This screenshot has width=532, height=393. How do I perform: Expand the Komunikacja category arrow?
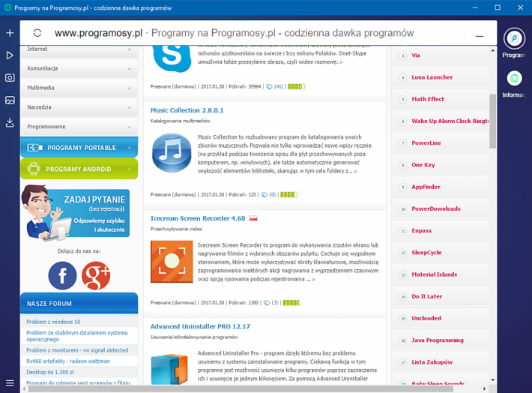click(x=130, y=69)
